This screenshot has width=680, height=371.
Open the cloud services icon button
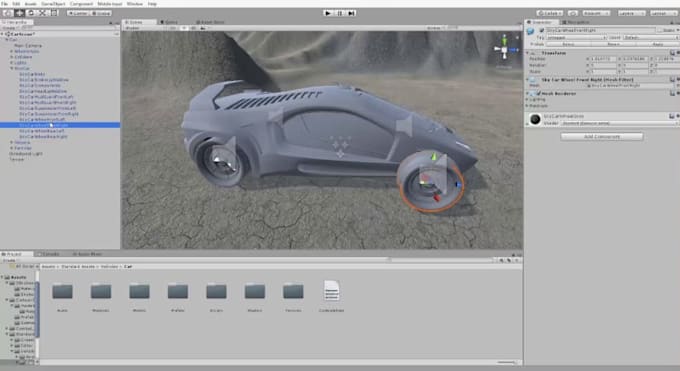click(572, 13)
